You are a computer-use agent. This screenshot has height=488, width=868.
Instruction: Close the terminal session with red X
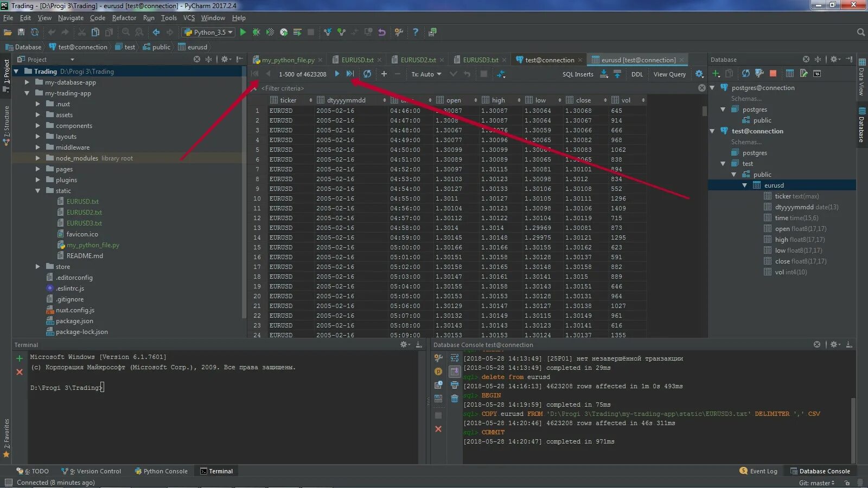tap(20, 372)
